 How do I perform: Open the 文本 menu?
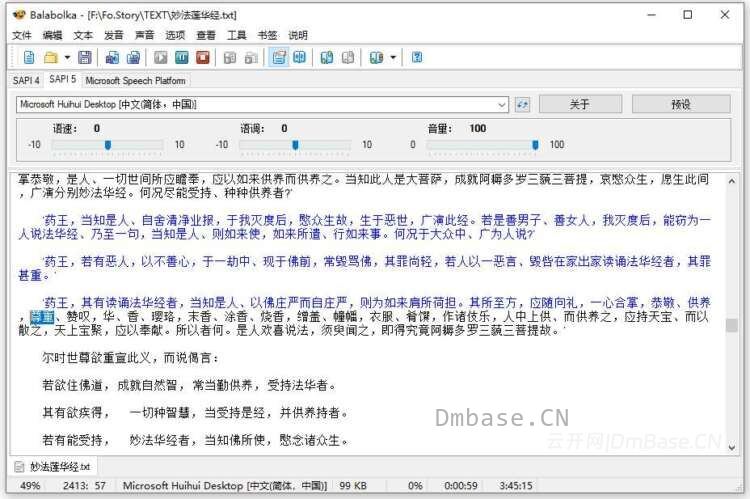pyautogui.click(x=83, y=35)
